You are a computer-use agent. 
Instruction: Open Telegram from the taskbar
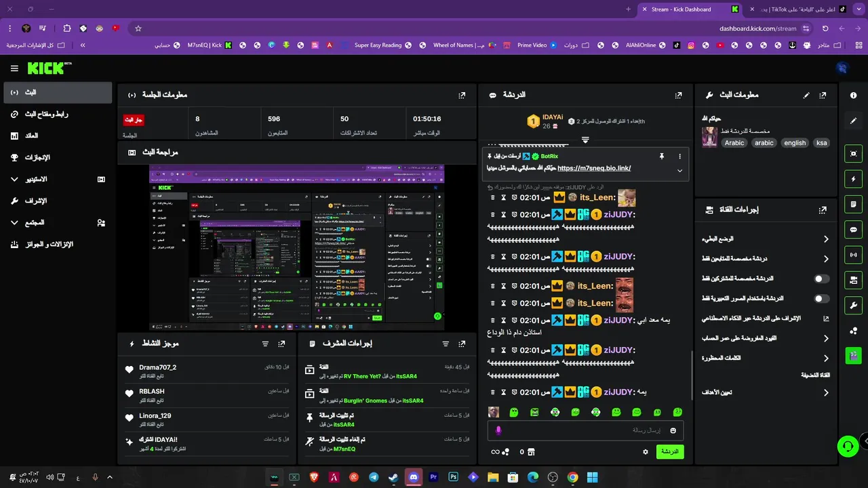point(374,477)
